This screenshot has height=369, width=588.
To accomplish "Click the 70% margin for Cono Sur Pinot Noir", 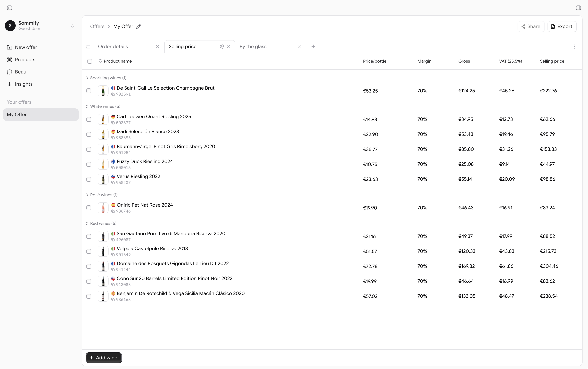I will point(422,281).
